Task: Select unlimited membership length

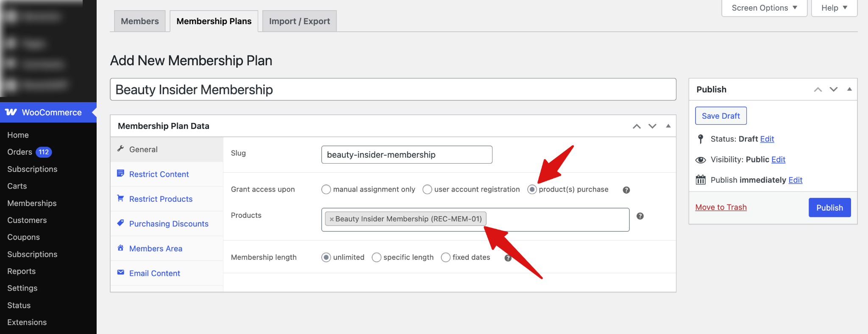Action: [x=326, y=257]
